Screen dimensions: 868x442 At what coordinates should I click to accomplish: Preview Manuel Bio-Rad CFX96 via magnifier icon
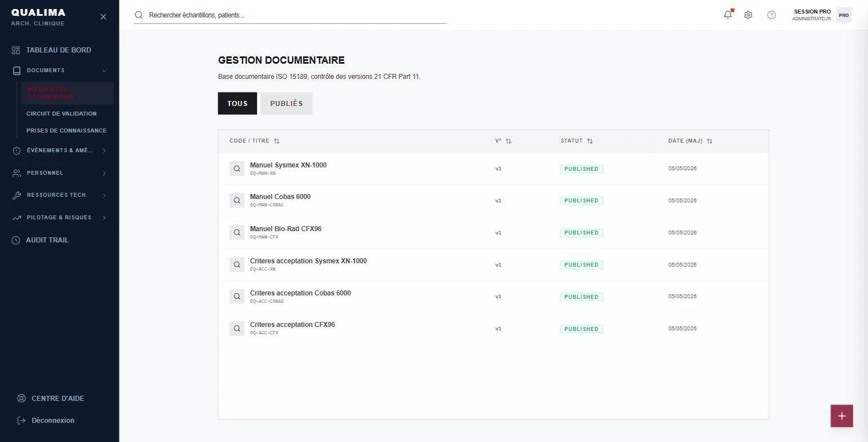[x=237, y=232]
